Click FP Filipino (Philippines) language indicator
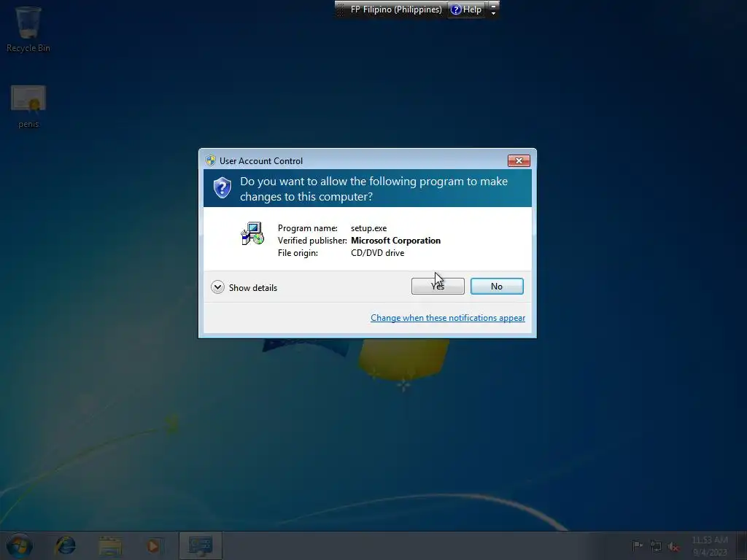The image size is (747, 560). coord(396,9)
